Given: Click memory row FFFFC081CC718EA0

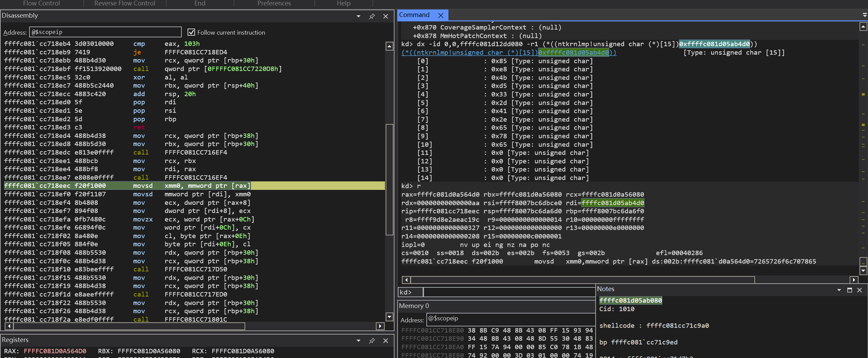Looking at the screenshot, I should [x=497, y=347].
